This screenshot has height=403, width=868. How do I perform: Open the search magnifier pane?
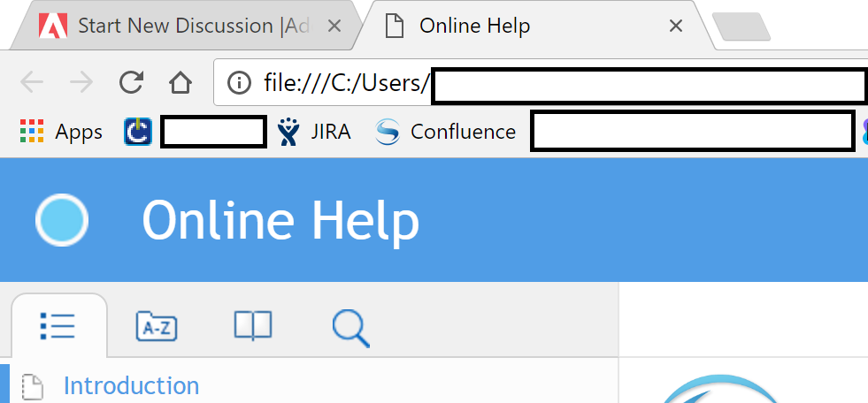[351, 328]
